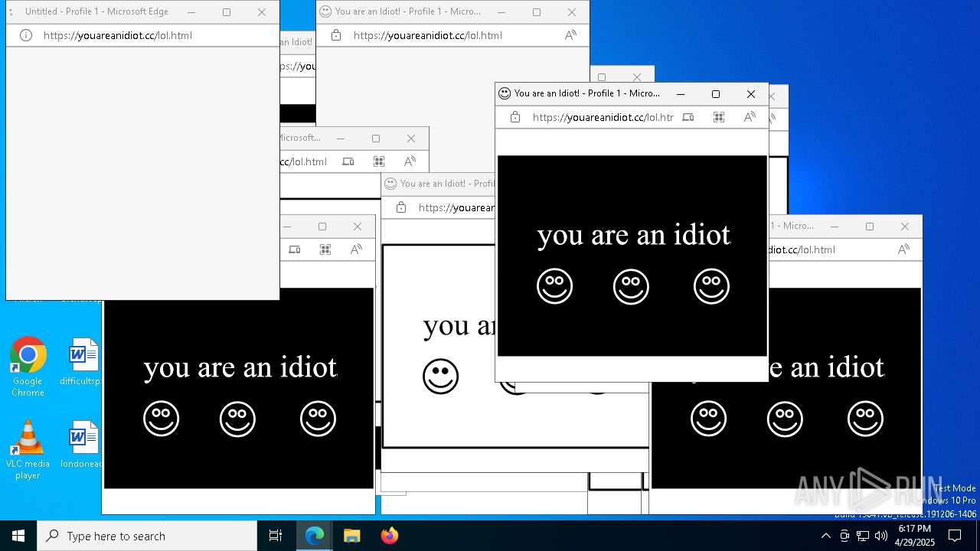
Task: Open the Windows Start menu
Action: click(18, 536)
